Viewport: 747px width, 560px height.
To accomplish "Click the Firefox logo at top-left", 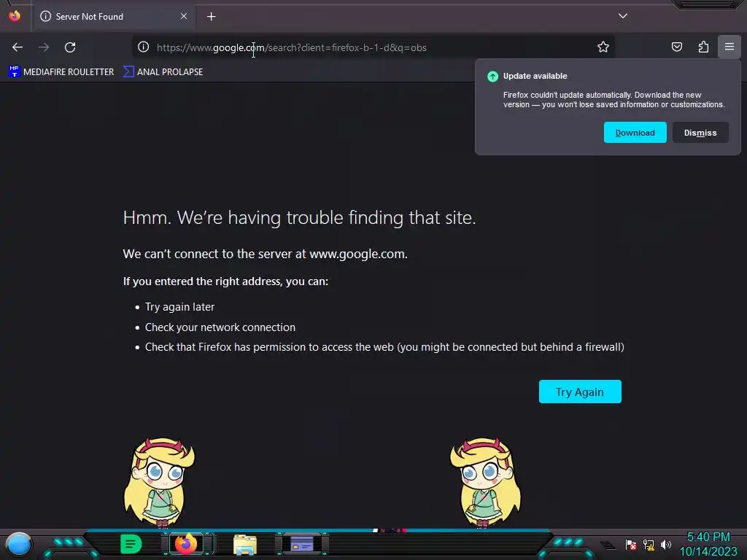I will click(x=15, y=16).
